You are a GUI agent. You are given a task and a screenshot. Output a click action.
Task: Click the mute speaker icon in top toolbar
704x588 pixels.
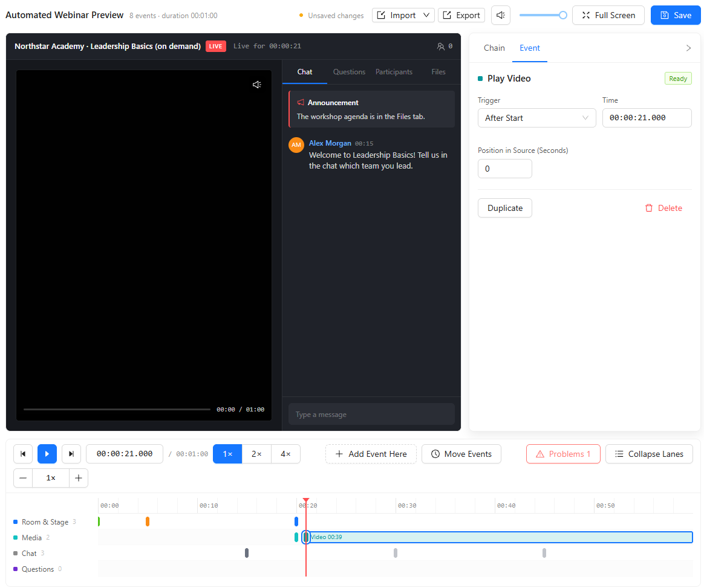click(x=501, y=15)
